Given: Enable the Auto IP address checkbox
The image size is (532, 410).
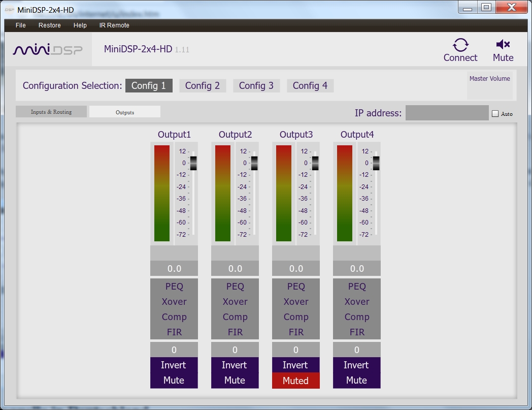Looking at the screenshot, I should [x=495, y=114].
